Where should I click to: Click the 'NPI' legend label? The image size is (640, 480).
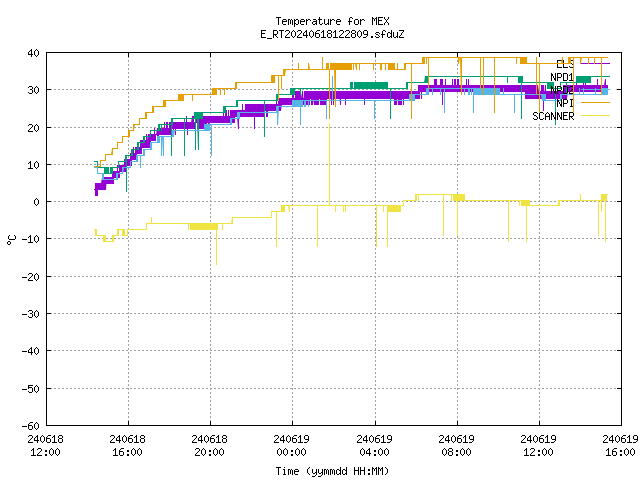click(x=565, y=103)
